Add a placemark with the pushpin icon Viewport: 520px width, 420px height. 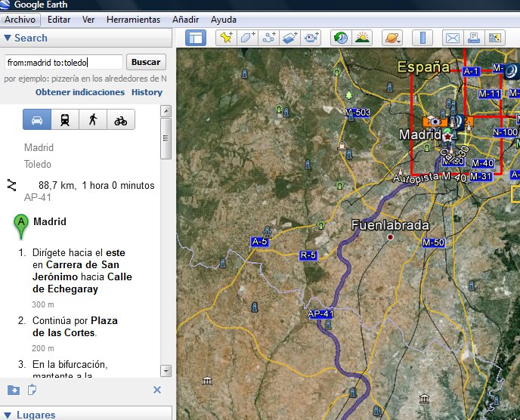[226, 38]
